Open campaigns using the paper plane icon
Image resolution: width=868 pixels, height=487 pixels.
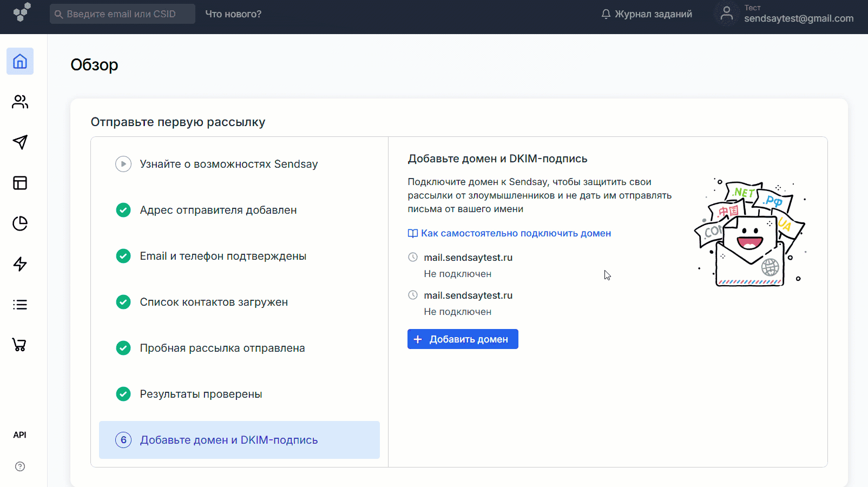coord(20,142)
